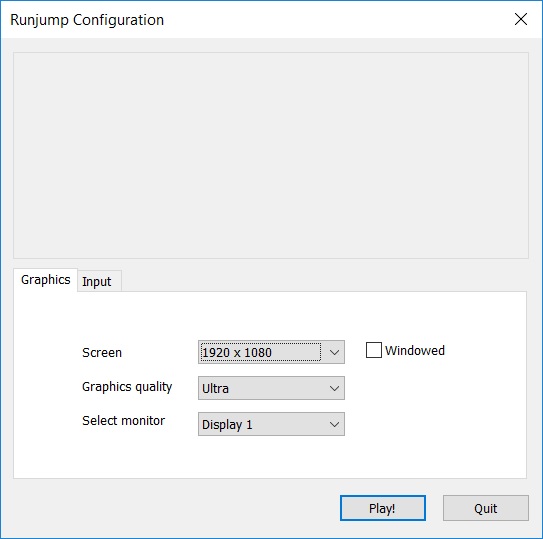Click the Quit button

[486, 508]
